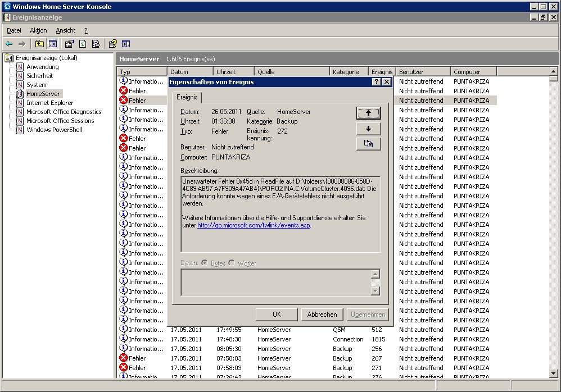Click the event list scroll up arrow
The width and height of the screenshot is (561, 392).
coord(553,71)
